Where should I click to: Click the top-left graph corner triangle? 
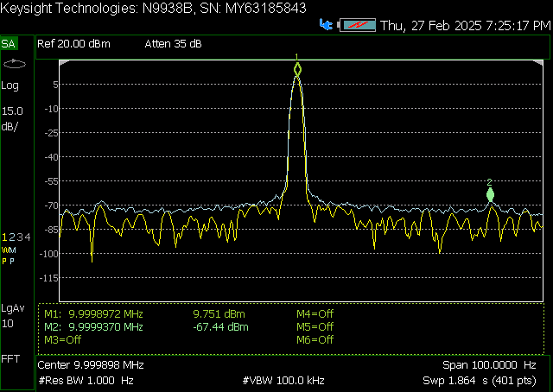pyautogui.click(x=63, y=63)
